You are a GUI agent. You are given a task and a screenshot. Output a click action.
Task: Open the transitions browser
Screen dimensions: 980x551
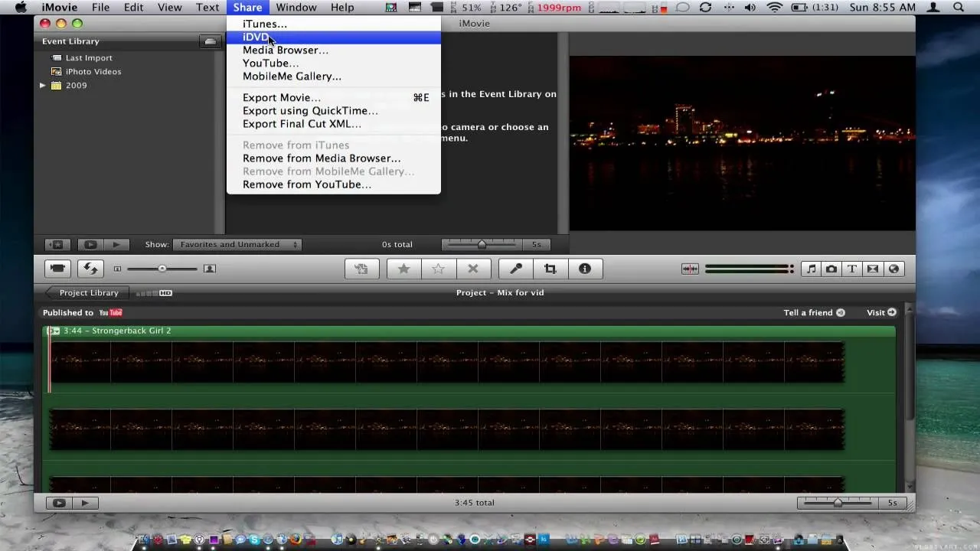(873, 269)
